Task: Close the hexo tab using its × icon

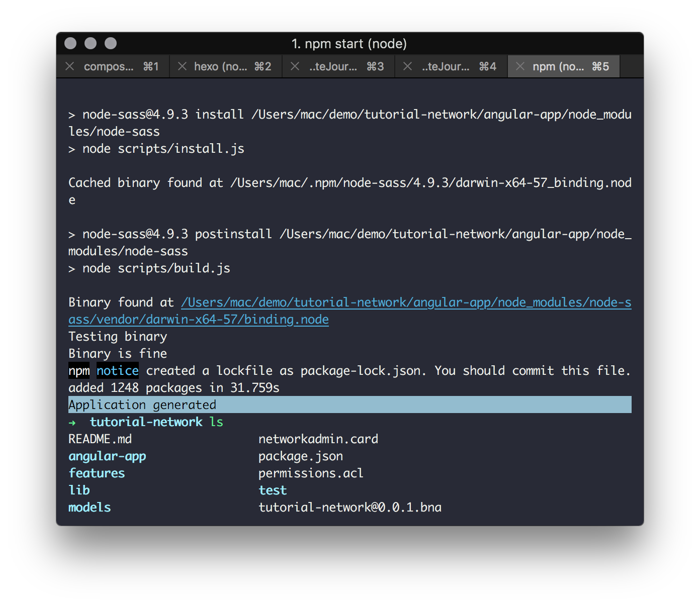Action: pos(182,66)
